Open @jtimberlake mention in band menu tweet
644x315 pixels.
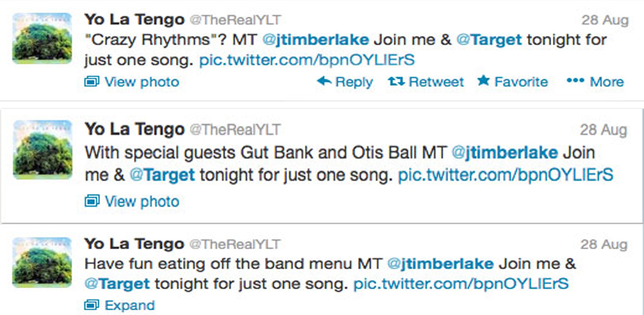click(440, 264)
